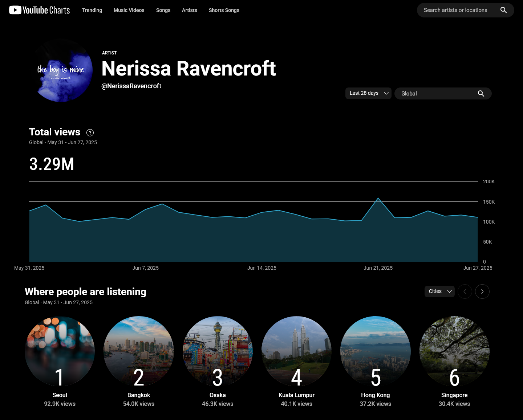
Task: Click the Jun 7, 2025 axis label
Action: tap(145, 268)
